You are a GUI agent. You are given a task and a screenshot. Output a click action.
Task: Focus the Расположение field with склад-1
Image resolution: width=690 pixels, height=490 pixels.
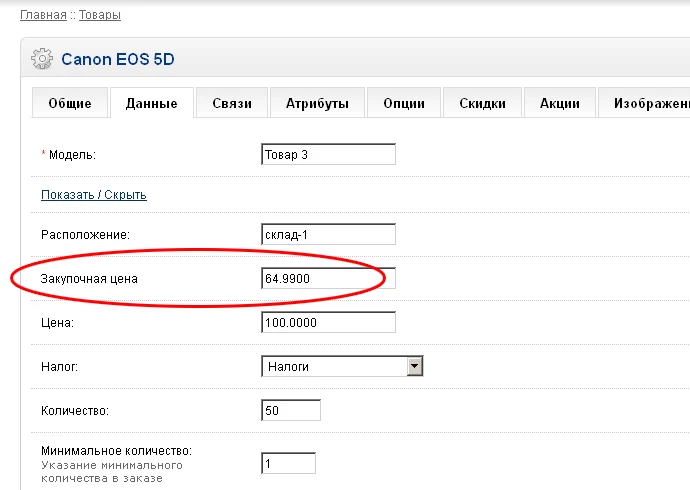point(328,234)
